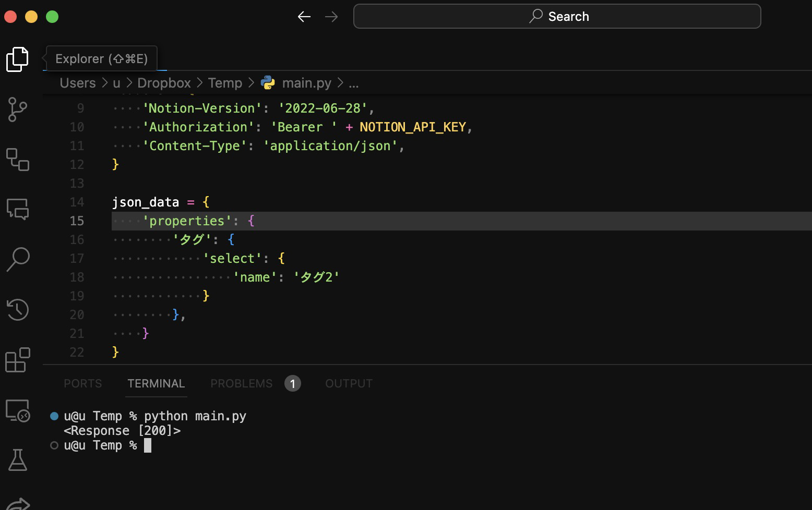Click the '2022-06-28' version string
The image size is (812, 510).
tap(323, 108)
